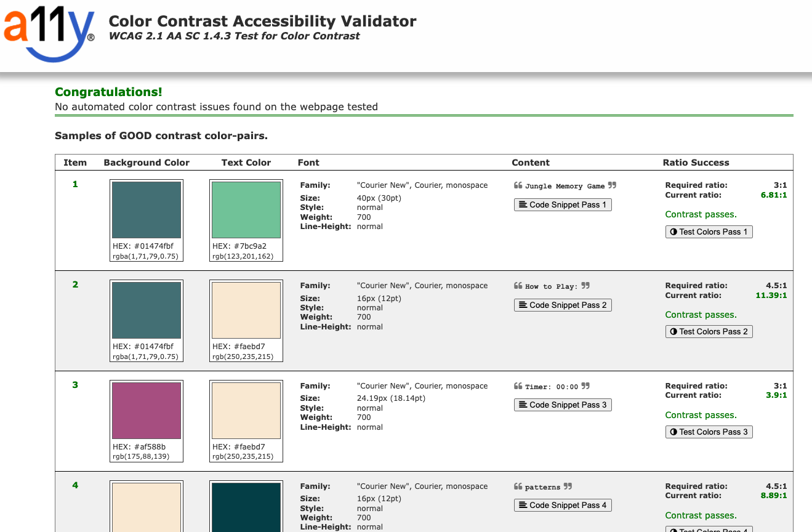This screenshot has width=812, height=532.
Task: Click the 8.89:1 current ratio value
Action: click(774, 496)
